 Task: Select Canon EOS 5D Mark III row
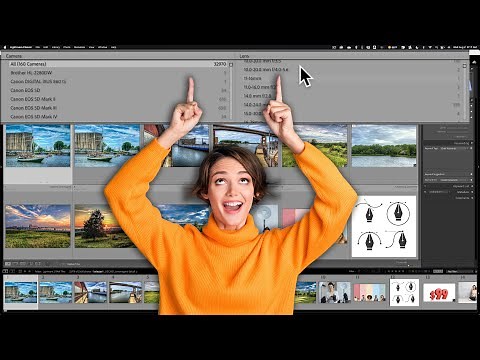point(118,108)
